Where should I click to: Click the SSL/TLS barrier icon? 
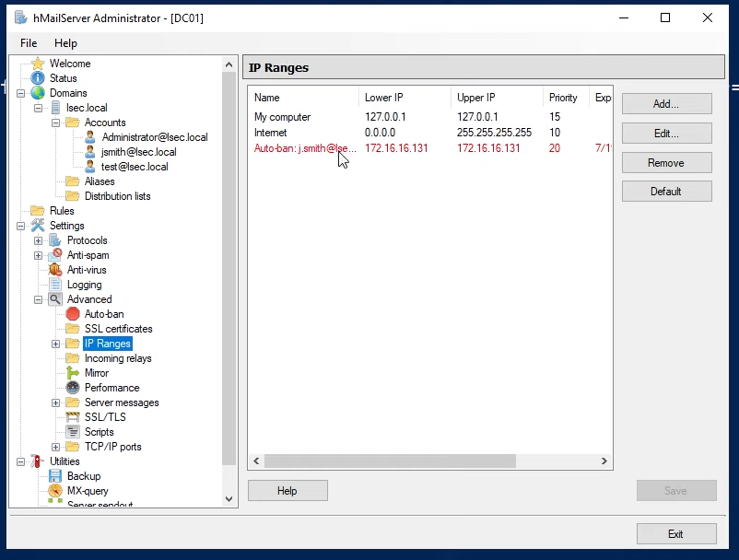pyautogui.click(x=73, y=417)
